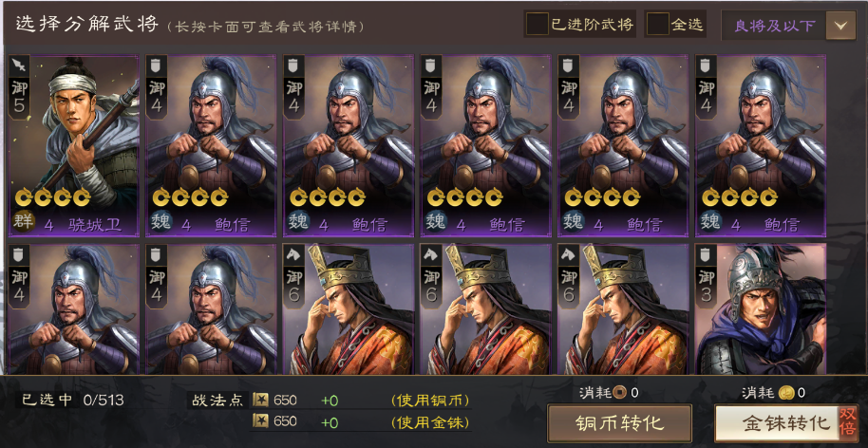Click the copper coin icon beside 消耗
The height and width of the screenshot is (448, 868).
(620, 393)
